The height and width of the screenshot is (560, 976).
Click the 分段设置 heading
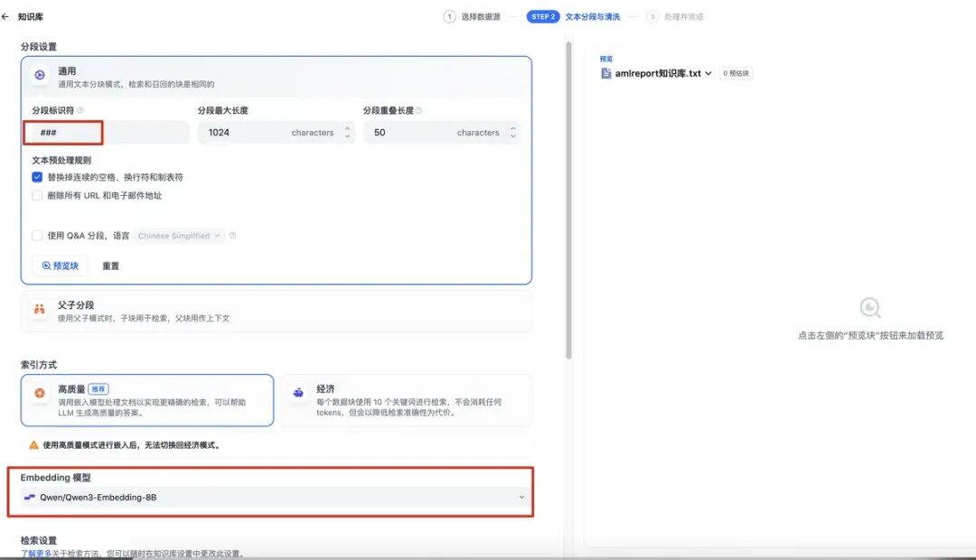tap(39, 47)
